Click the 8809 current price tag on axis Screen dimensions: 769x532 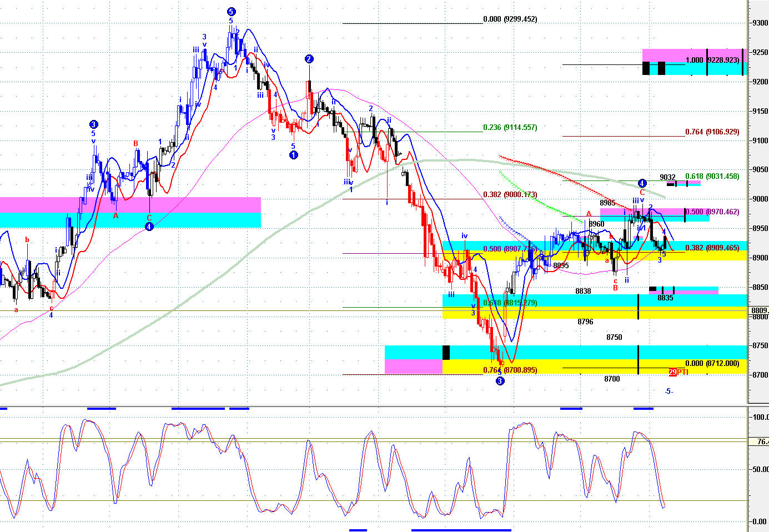point(759,310)
